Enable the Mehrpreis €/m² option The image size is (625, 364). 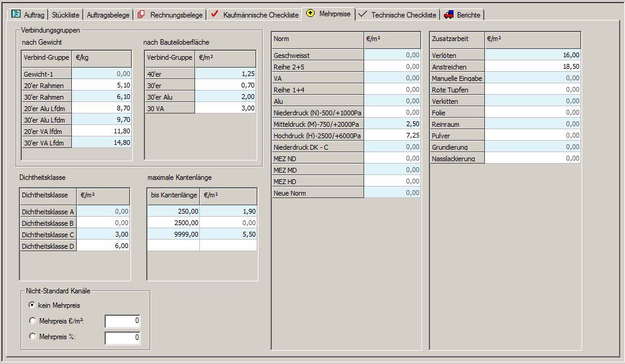click(33, 321)
